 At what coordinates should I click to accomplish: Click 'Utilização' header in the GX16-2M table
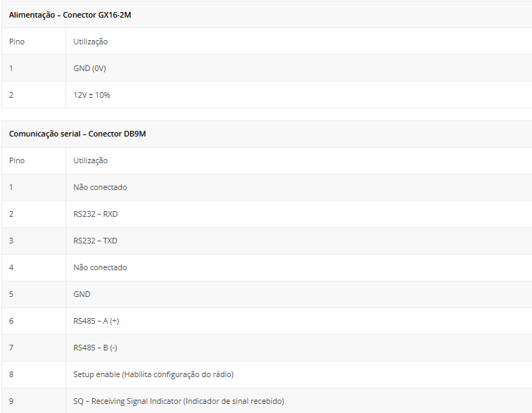(x=90, y=42)
